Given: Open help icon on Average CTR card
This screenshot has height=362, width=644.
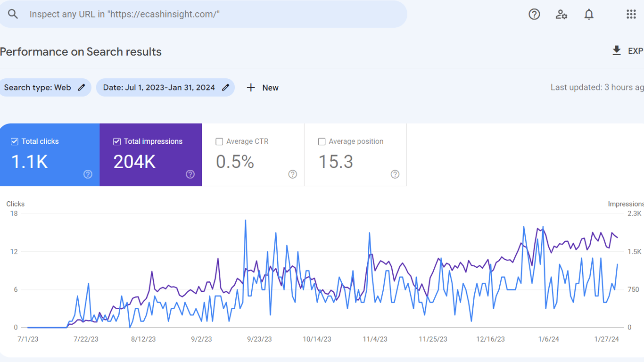Looking at the screenshot, I should click(x=293, y=174).
